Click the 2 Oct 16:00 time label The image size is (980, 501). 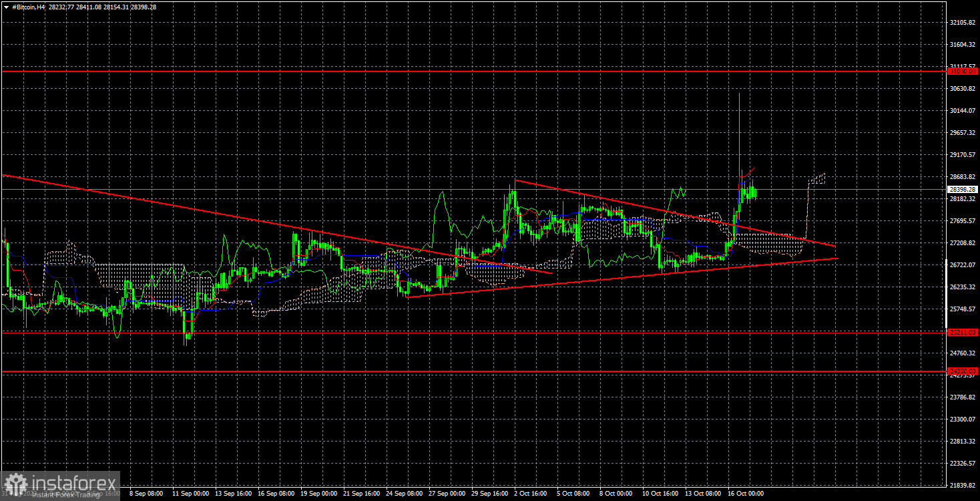point(532,494)
